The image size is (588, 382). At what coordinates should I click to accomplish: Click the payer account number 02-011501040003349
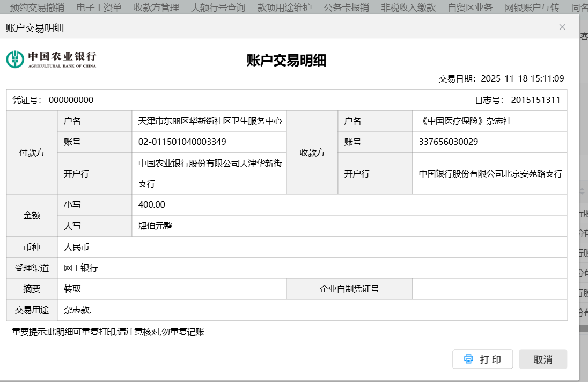[182, 142]
